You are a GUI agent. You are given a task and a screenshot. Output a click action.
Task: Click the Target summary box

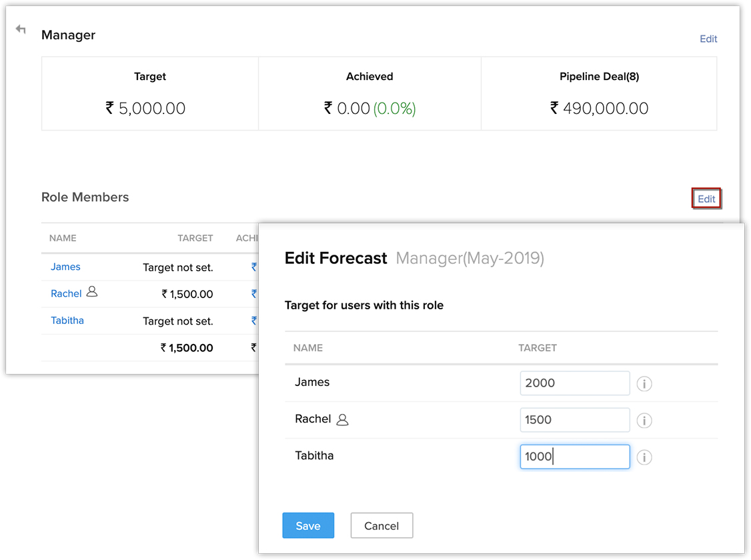click(x=149, y=93)
